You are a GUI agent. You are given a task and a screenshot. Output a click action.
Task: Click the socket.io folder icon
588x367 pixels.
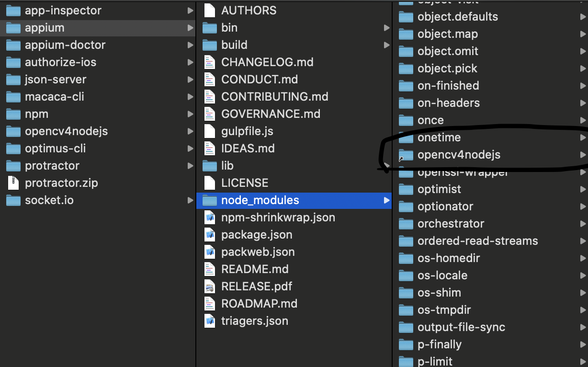click(x=13, y=200)
